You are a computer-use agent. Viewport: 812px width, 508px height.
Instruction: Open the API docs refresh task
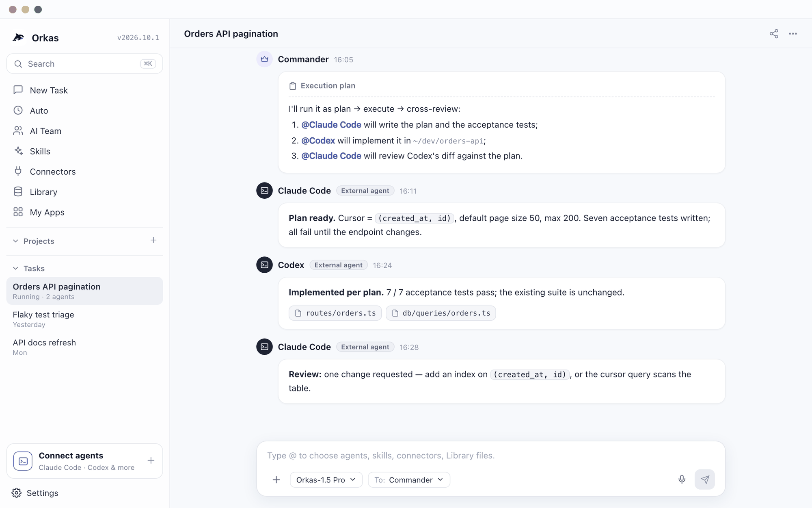(84, 347)
